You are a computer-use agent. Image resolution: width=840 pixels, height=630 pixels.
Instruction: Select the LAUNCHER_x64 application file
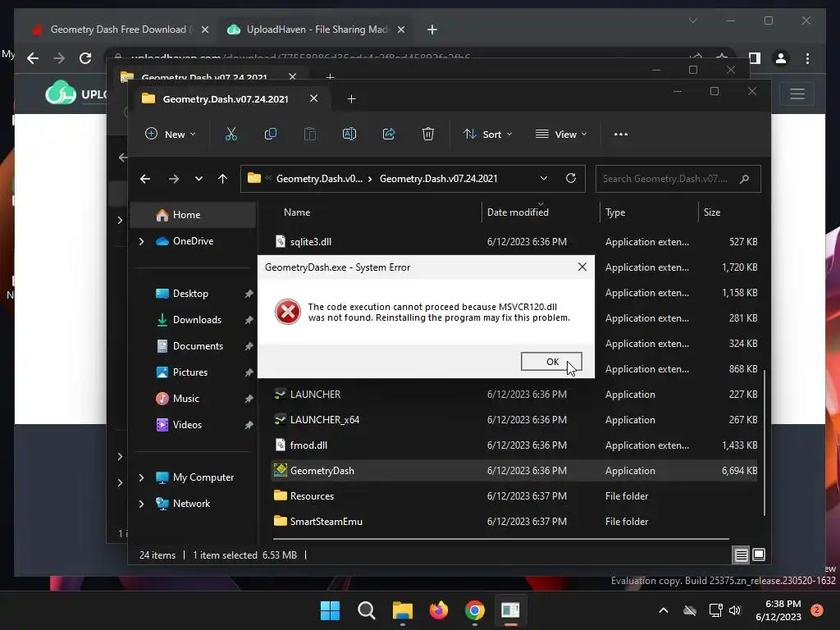click(324, 419)
